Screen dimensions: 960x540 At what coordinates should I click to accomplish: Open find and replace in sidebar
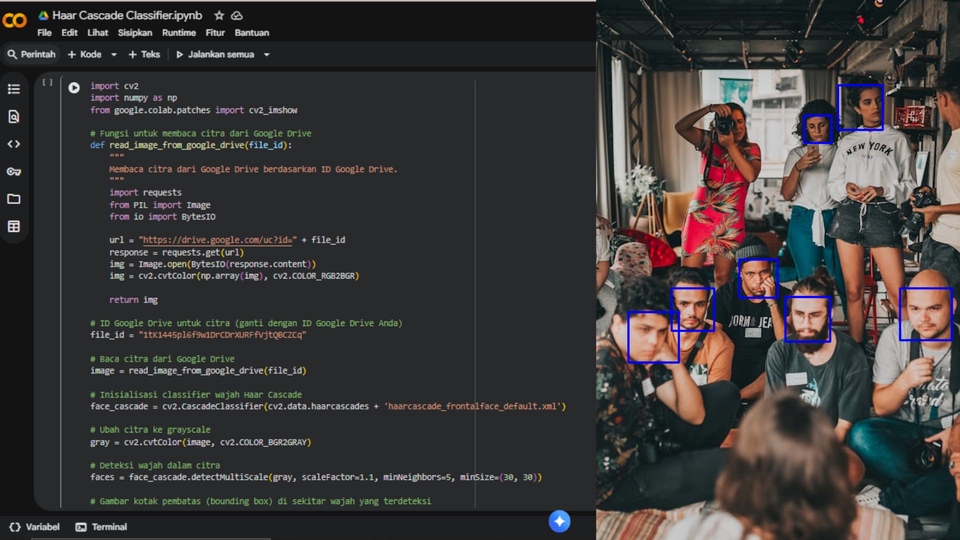(x=14, y=117)
